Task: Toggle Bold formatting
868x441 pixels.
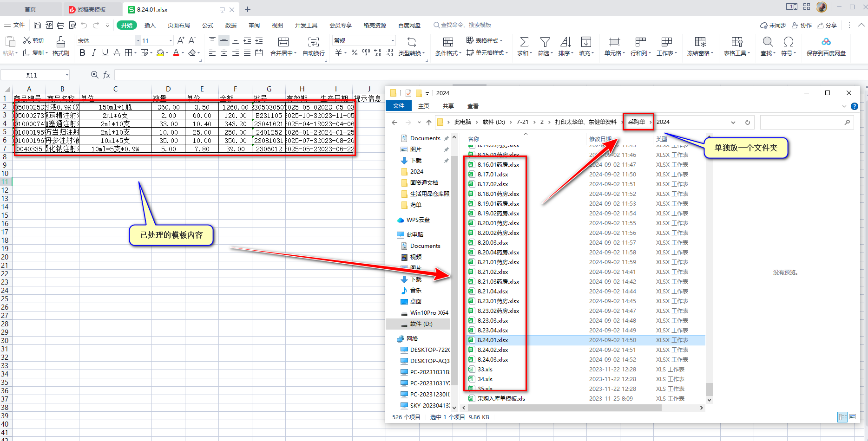Action: click(x=82, y=53)
